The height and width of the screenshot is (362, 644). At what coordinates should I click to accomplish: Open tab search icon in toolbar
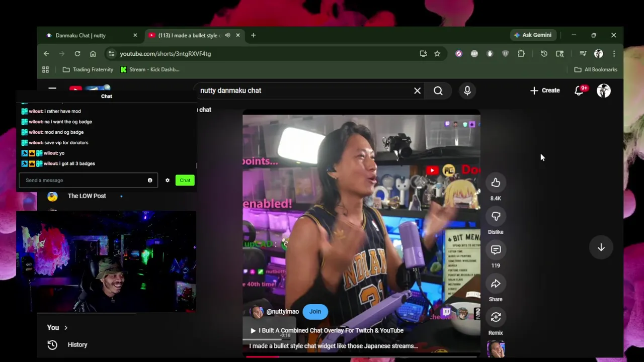coord(559,53)
